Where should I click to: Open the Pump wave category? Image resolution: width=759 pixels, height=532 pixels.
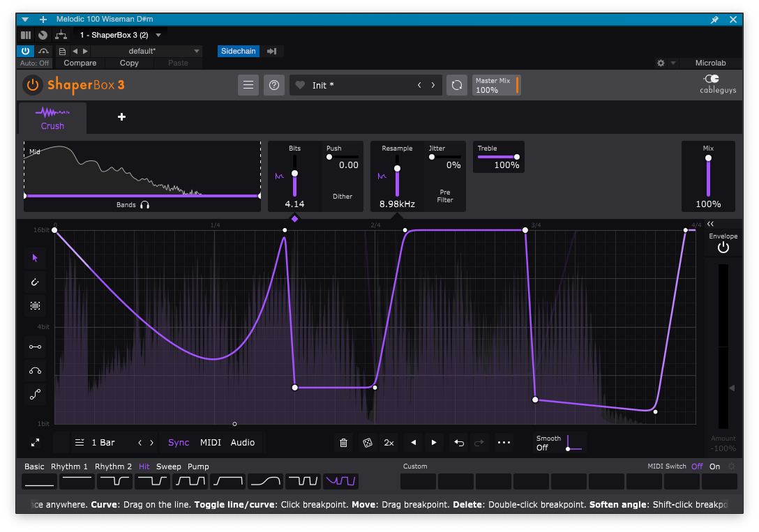[198, 466]
